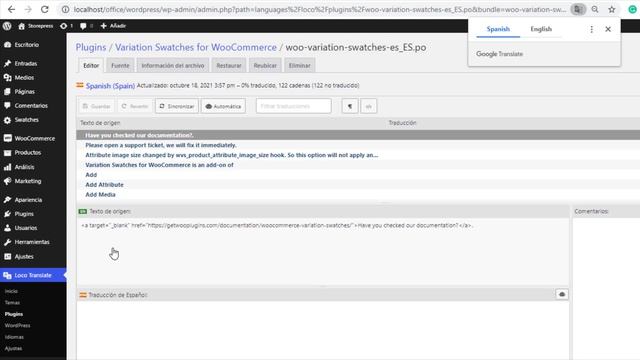Image resolution: width=640 pixels, height=360 pixels.
Task: Open the zoom magnifier icon in the address bar
Action: click(x=595, y=9)
